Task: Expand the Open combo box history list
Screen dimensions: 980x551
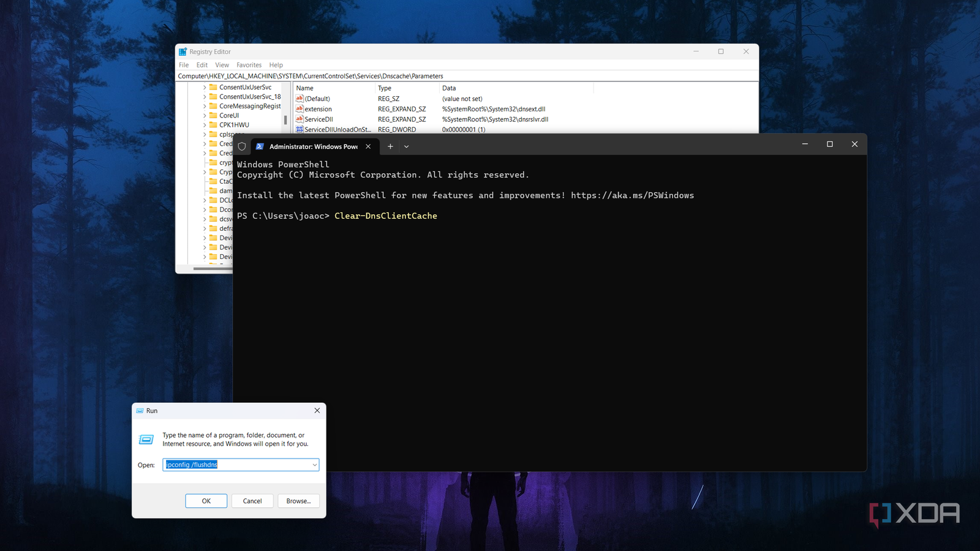Action: (314, 465)
